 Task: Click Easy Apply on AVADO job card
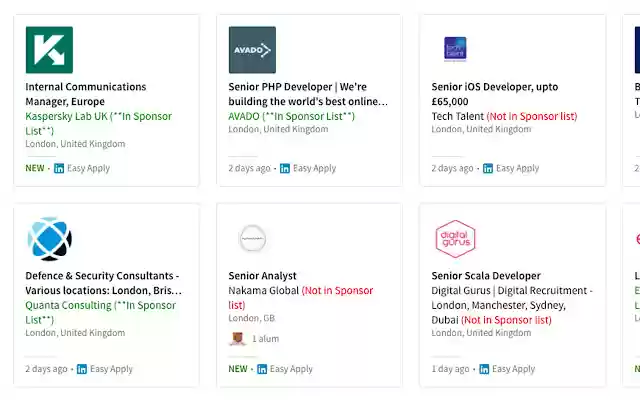[x=314, y=168]
